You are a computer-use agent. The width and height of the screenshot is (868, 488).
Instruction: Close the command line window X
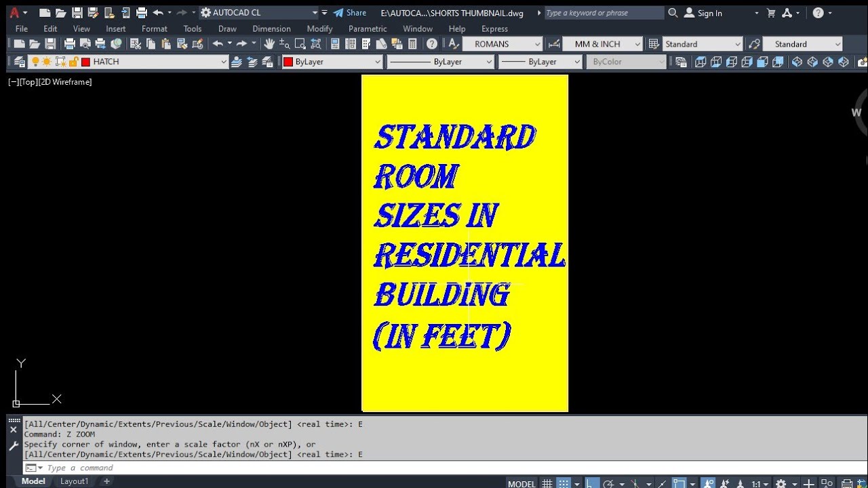(x=13, y=430)
